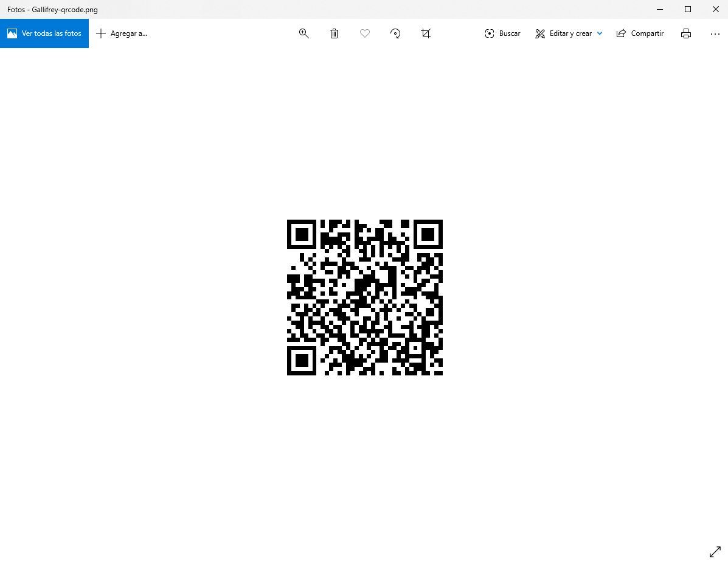
Task: Click the QR code image
Action: [365, 298]
